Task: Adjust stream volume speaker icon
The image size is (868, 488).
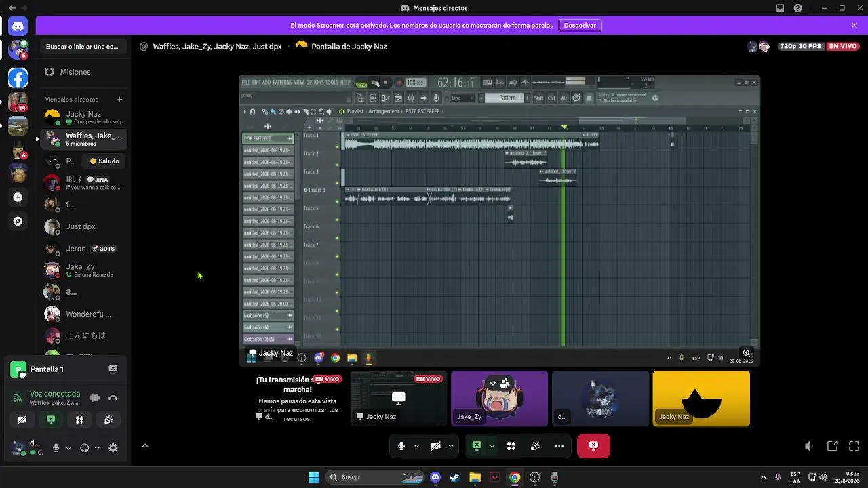Action: pyautogui.click(x=808, y=446)
